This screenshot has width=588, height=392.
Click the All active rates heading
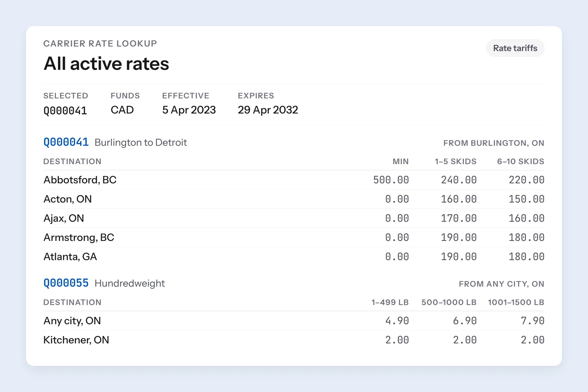click(x=106, y=64)
